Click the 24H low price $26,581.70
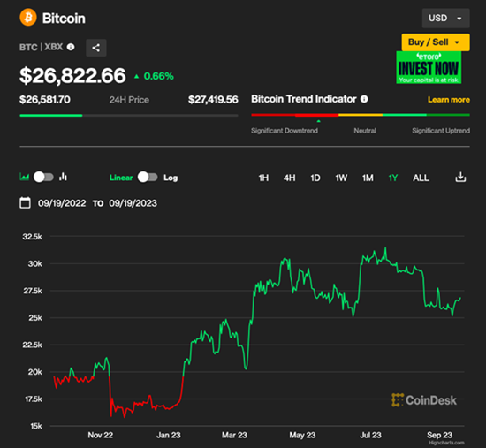The height and width of the screenshot is (448, 486). pyautogui.click(x=45, y=100)
